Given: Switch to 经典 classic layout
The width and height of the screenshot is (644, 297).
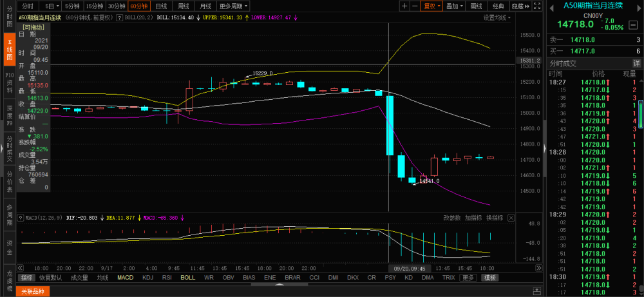Looking at the screenshot, I should tap(498, 6).
